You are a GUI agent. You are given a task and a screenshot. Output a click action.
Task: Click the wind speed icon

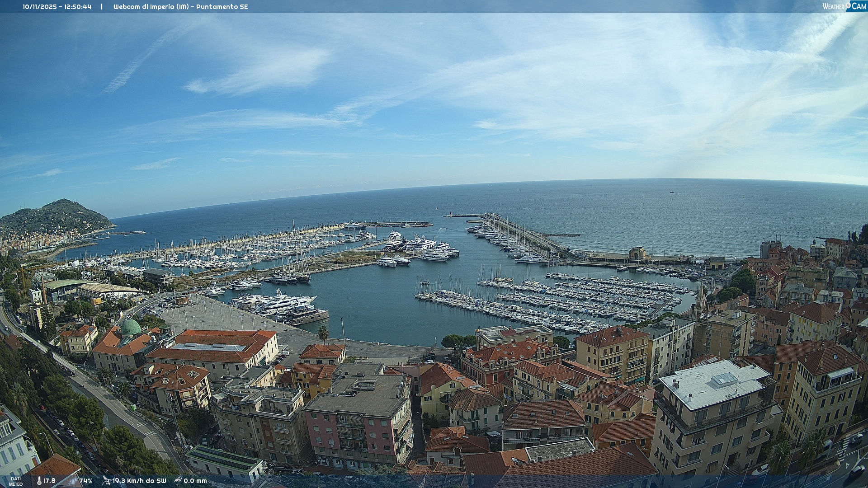click(x=106, y=481)
